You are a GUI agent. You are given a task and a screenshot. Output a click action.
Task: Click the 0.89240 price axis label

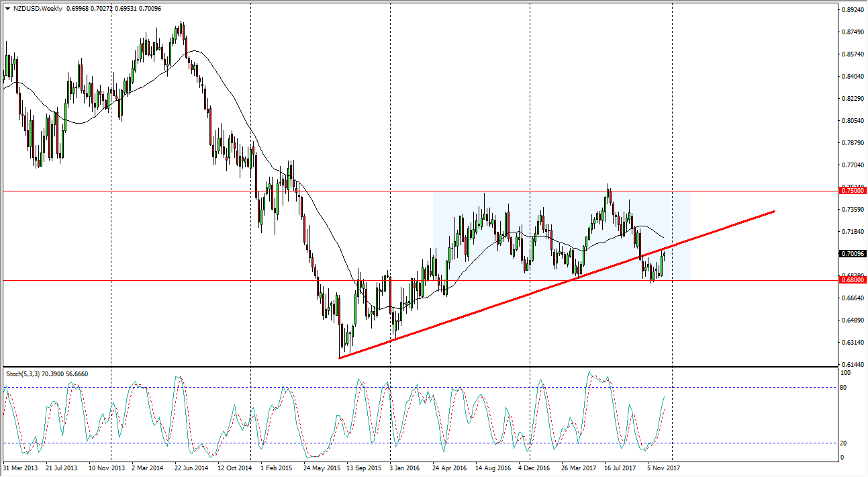coord(851,10)
